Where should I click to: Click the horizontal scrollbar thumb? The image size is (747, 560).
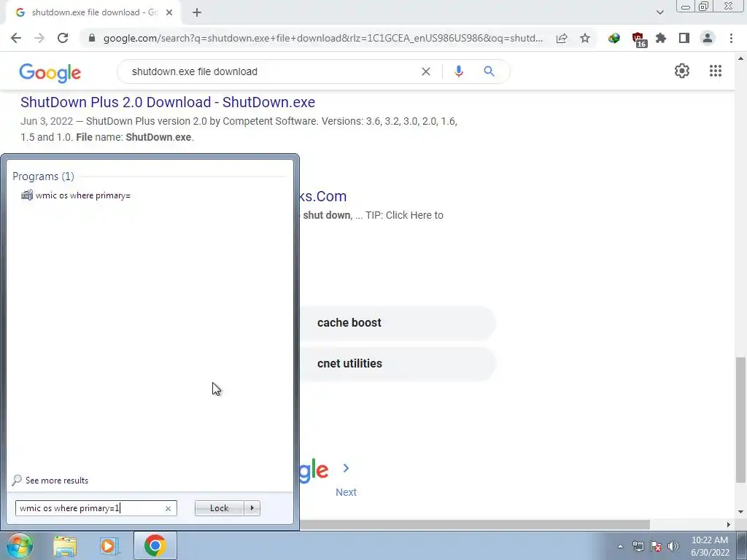(474, 525)
